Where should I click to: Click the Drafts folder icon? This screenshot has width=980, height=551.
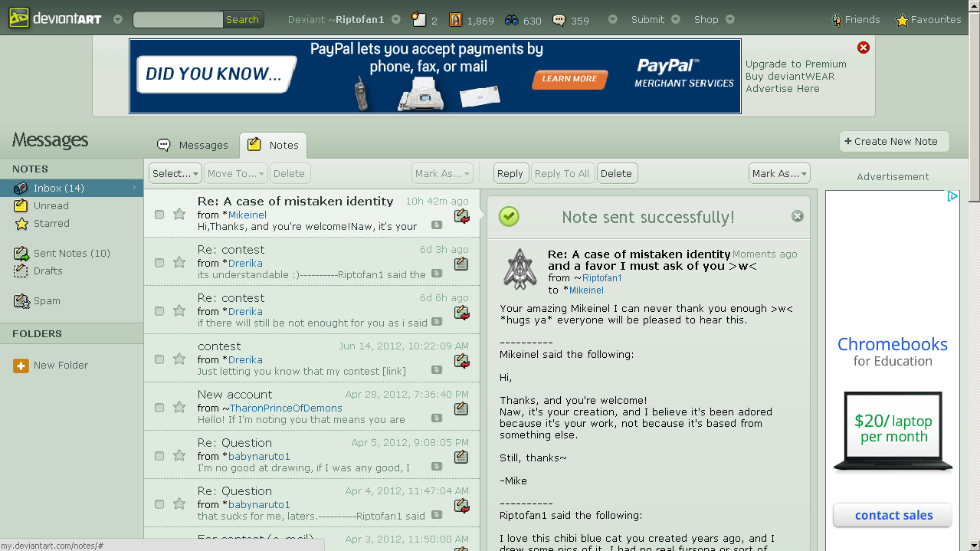pos(21,271)
